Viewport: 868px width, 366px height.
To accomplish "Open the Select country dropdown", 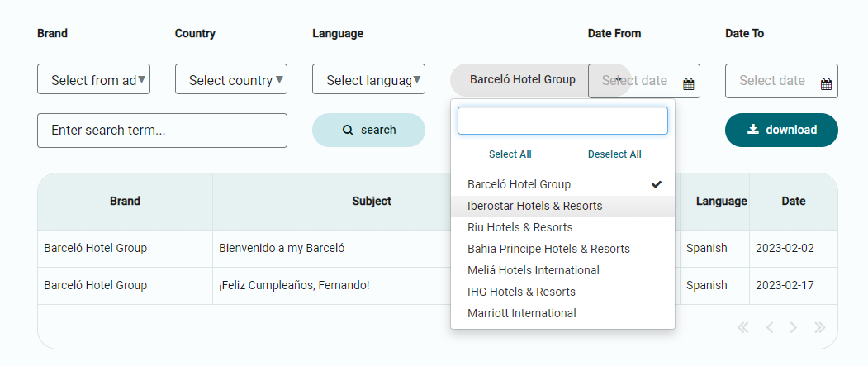I will pos(231,78).
